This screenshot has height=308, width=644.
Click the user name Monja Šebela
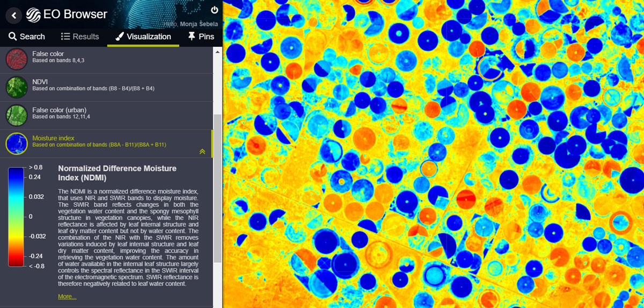click(x=198, y=24)
